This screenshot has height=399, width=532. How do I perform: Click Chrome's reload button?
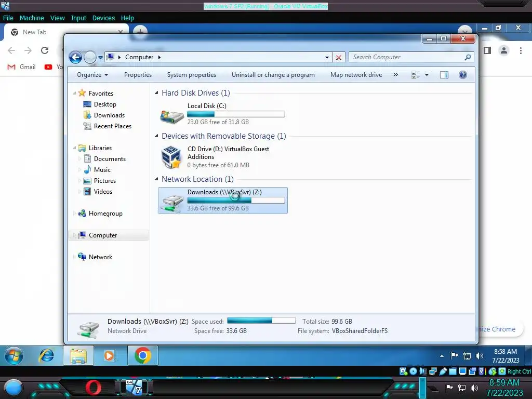pos(45,50)
